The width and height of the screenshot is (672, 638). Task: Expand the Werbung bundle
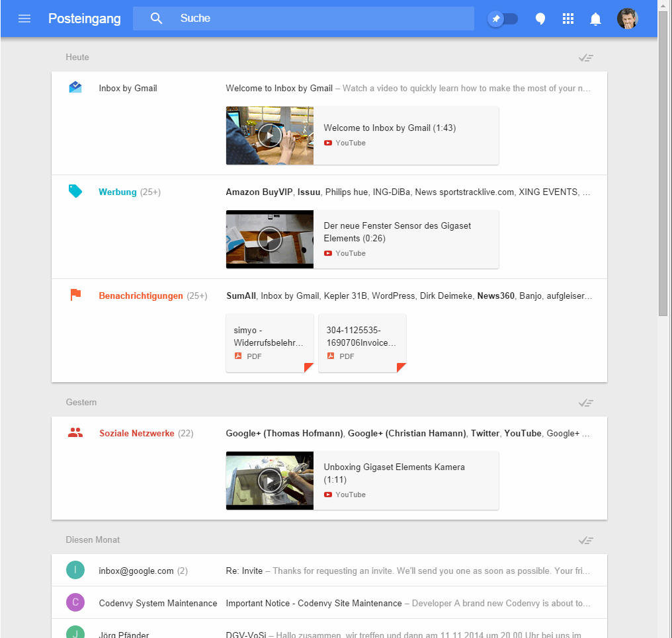118,192
